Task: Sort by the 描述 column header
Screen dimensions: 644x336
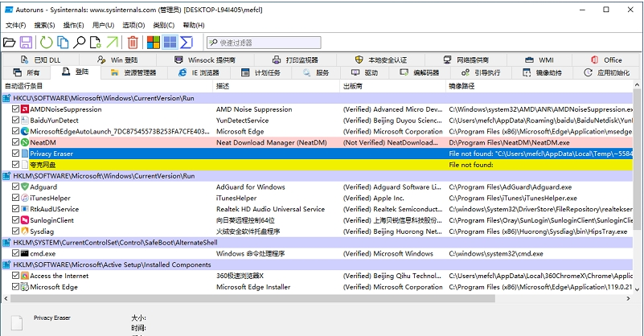Action: (277, 86)
